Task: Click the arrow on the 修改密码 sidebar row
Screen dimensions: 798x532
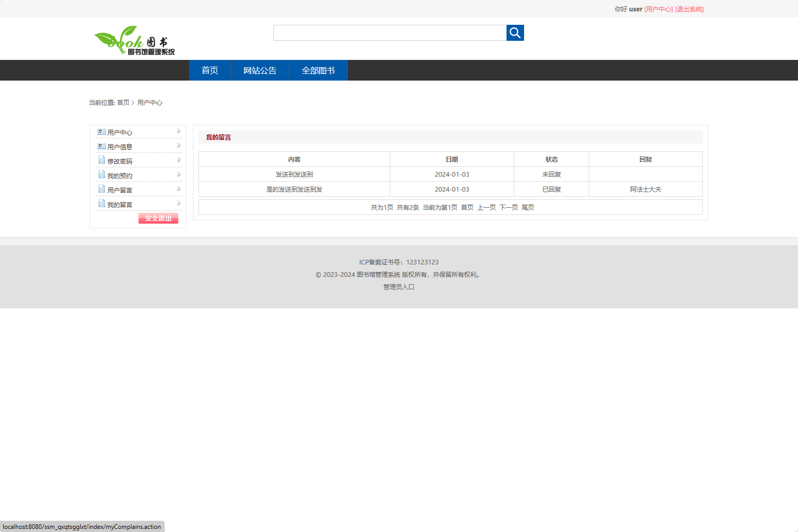Action: tap(179, 160)
